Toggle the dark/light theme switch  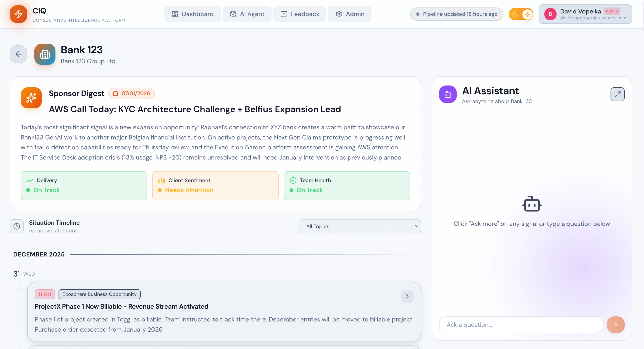click(521, 14)
